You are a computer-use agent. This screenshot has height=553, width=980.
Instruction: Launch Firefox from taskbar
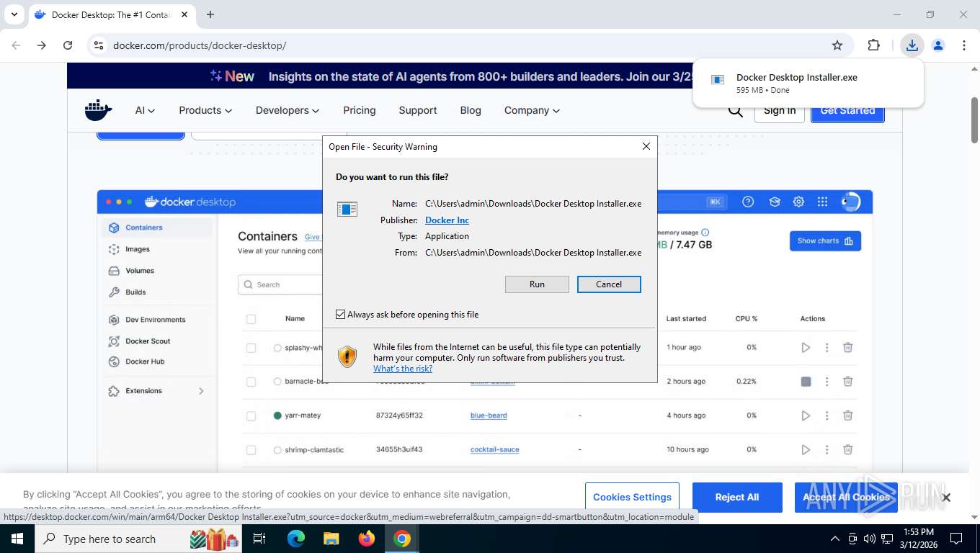coord(367,539)
